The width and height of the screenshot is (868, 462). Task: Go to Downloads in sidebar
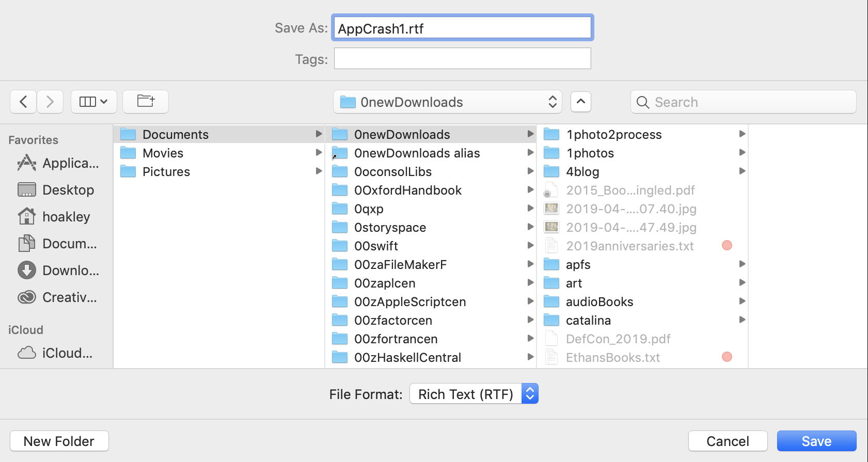click(58, 270)
